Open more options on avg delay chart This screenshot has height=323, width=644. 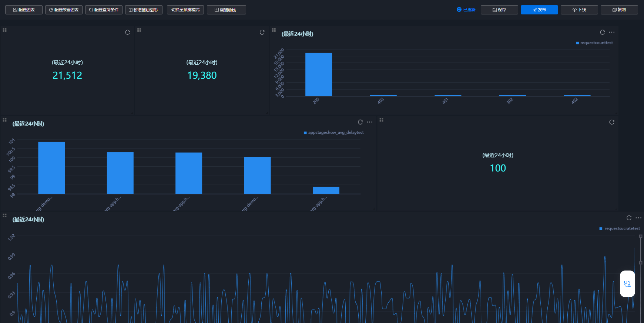[370, 122]
